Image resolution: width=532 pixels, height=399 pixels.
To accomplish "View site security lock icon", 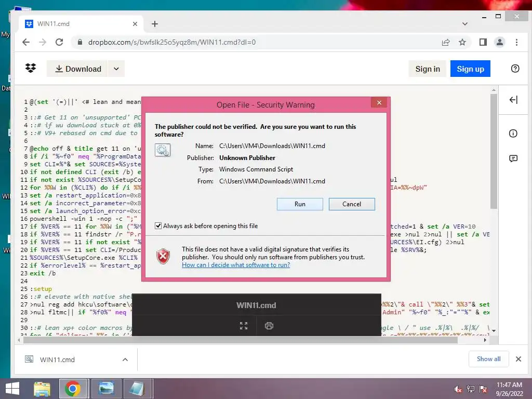I will click(x=80, y=42).
